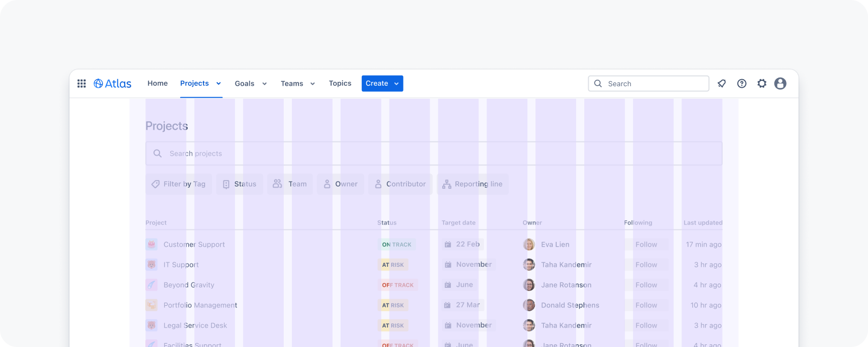The image size is (868, 347).
Task: Open notifications icon in top bar
Action: tap(722, 83)
